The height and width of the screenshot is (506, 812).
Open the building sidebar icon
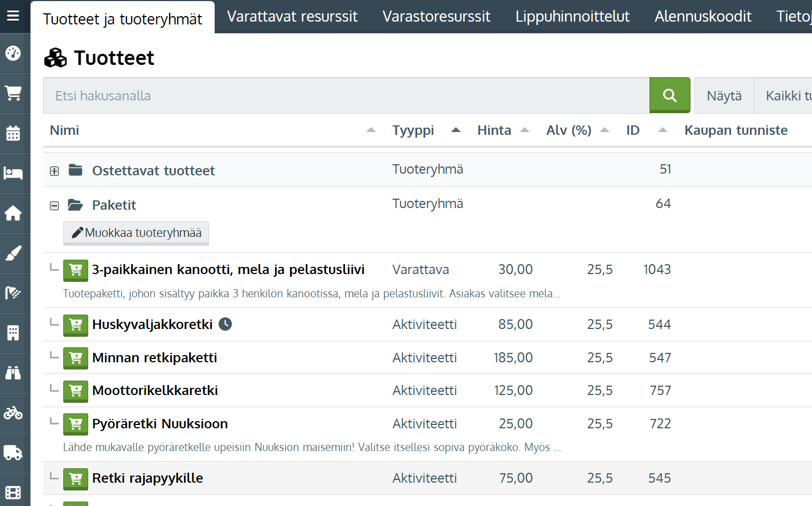[13, 333]
